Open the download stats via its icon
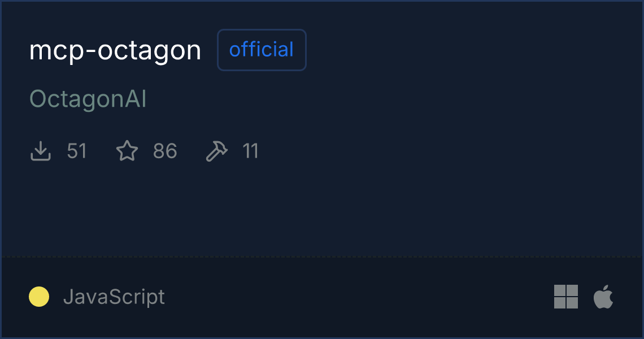 [x=40, y=151]
